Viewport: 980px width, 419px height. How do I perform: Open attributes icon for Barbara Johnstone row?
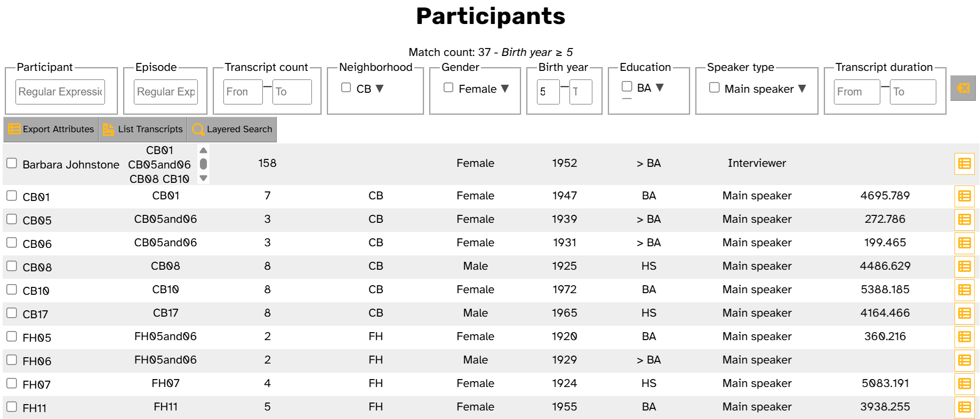coord(964,164)
